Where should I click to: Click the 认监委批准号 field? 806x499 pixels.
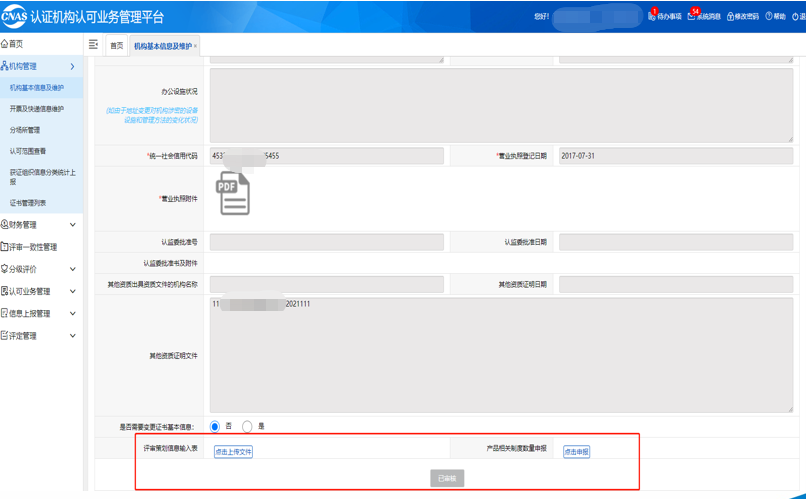327,242
